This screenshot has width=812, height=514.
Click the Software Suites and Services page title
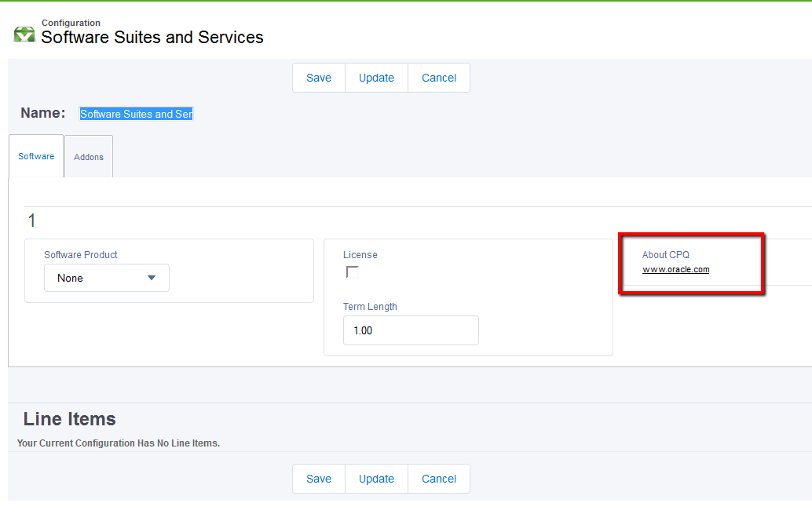click(x=152, y=37)
